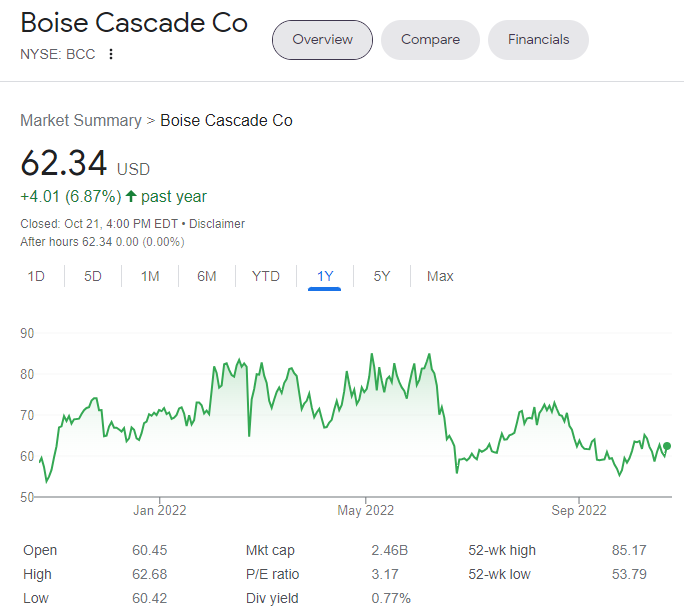Switch chart to 6M range

[x=207, y=276]
